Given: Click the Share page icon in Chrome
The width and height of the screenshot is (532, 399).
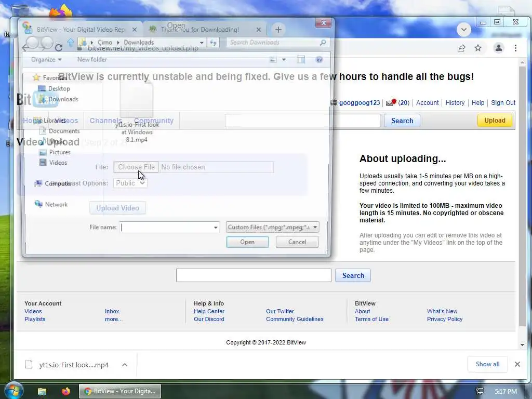Looking at the screenshot, I should [461, 48].
